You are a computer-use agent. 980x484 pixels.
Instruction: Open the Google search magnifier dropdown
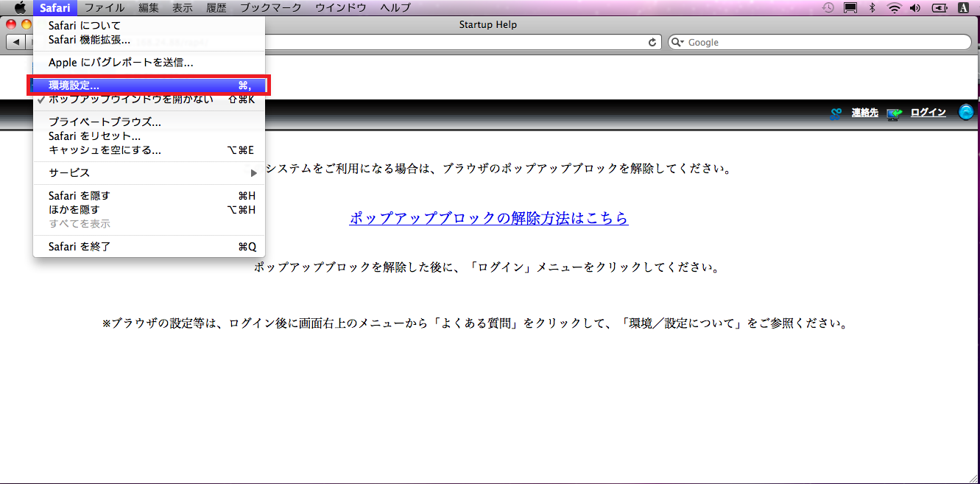(677, 43)
